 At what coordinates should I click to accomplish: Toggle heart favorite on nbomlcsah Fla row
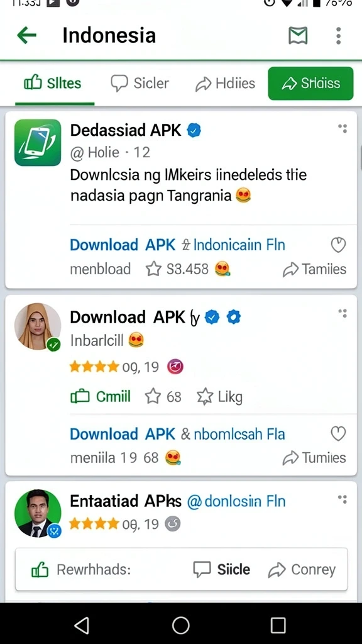click(x=338, y=434)
